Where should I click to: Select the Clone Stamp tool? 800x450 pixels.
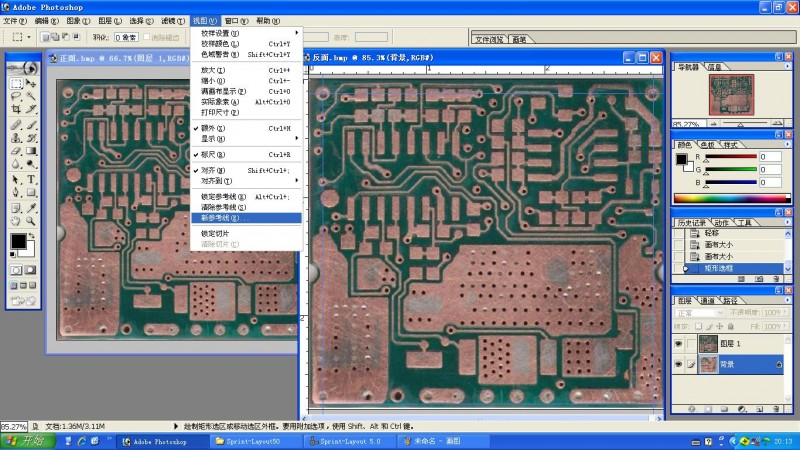coord(16,139)
